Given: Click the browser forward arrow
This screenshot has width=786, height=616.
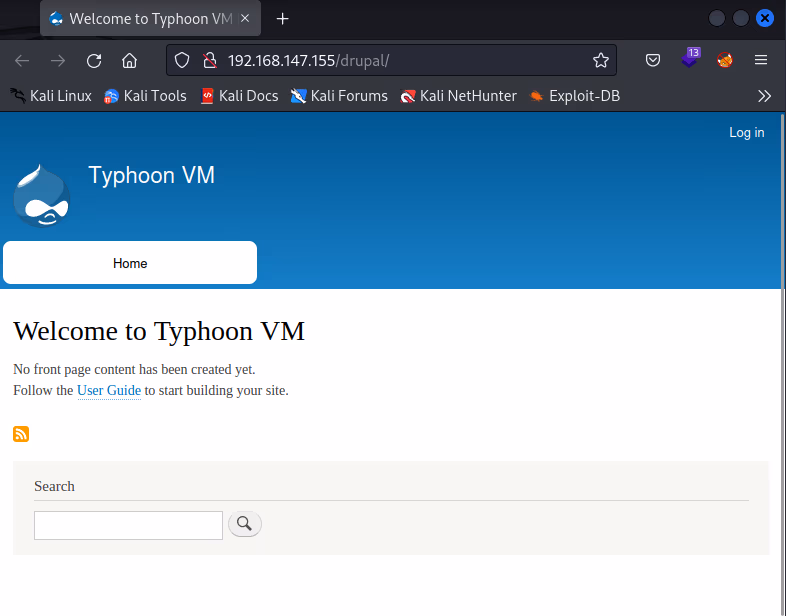Looking at the screenshot, I should 58,61.
